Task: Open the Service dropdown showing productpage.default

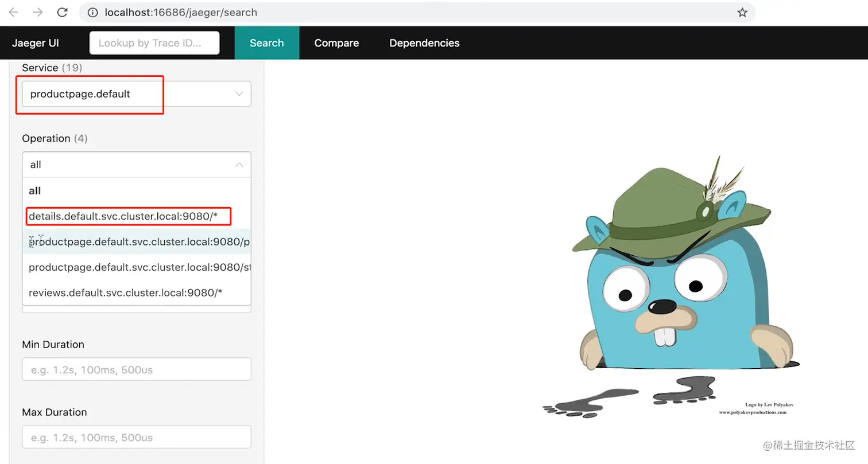Action: tap(136, 94)
